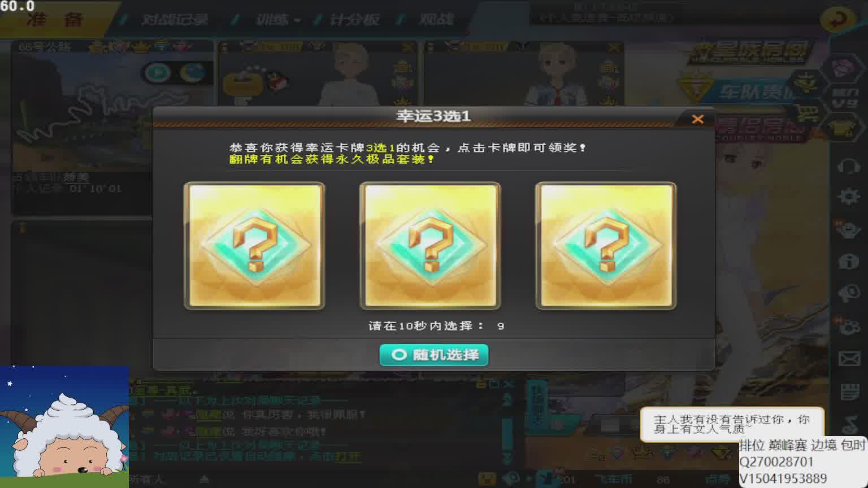Image resolution: width=868 pixels, height=488 pixels.
Task: Open the mail envelope icon
Action: coord(849,359)
